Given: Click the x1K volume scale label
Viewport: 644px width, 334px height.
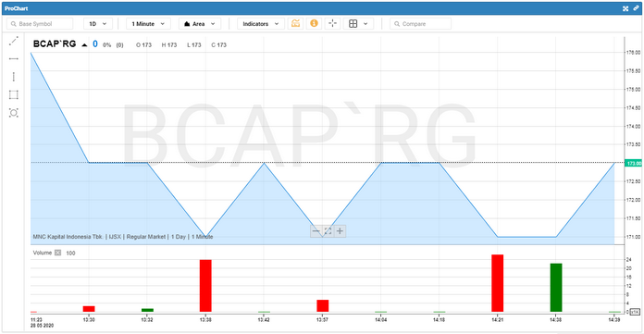Looking at the screenshot, I should tap(635, 312).
